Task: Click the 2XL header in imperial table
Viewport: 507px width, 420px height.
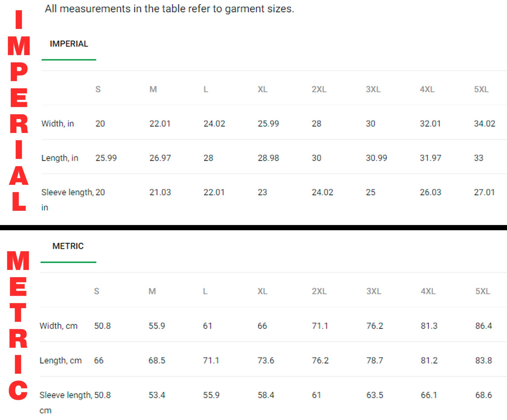Action: [x=319, y=89]
